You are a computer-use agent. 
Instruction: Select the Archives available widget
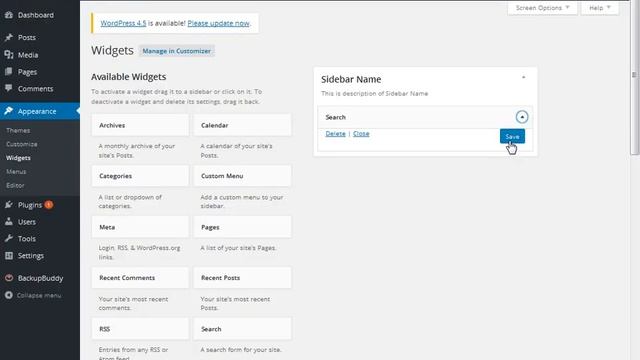[140, 125]
